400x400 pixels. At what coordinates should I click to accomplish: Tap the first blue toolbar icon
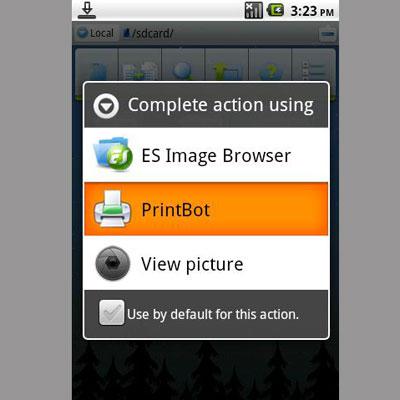pos(97,70)
